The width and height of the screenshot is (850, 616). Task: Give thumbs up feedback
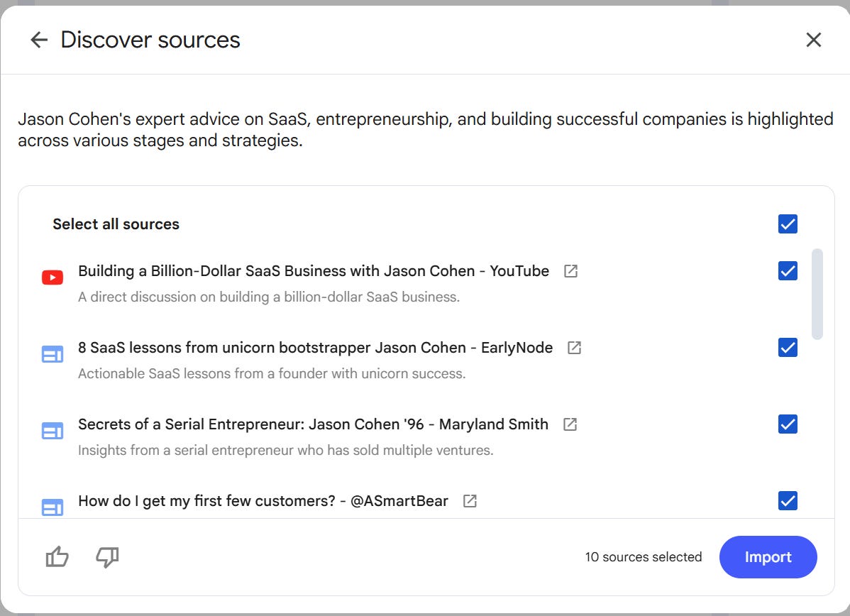pyautogui.click(x=57, y=557)
